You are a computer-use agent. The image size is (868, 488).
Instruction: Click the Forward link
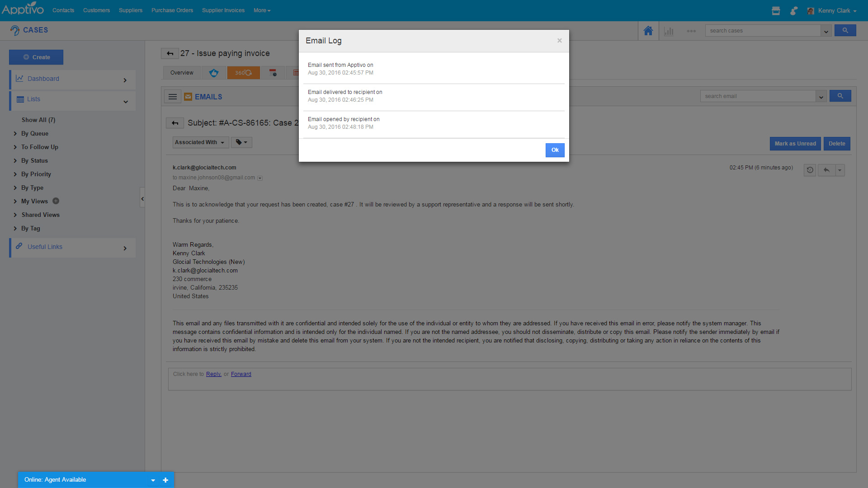tap(241, 374)
